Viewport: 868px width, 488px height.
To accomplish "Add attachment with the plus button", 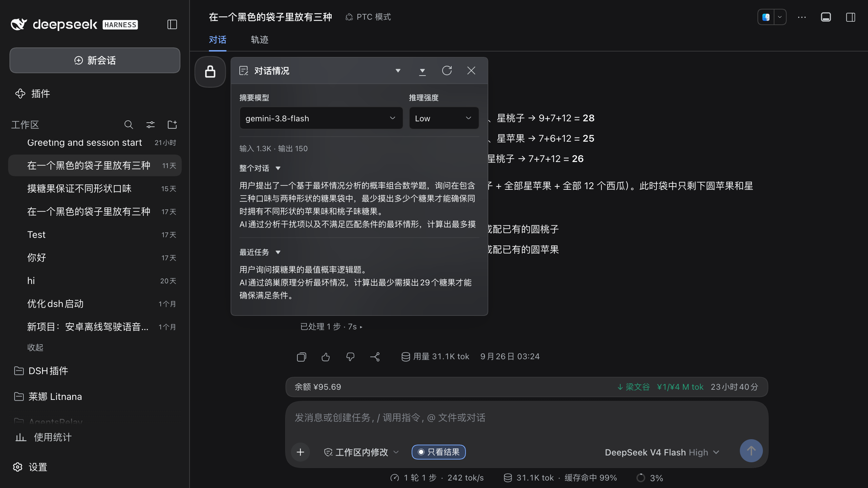I will click(x=300, y=452).
